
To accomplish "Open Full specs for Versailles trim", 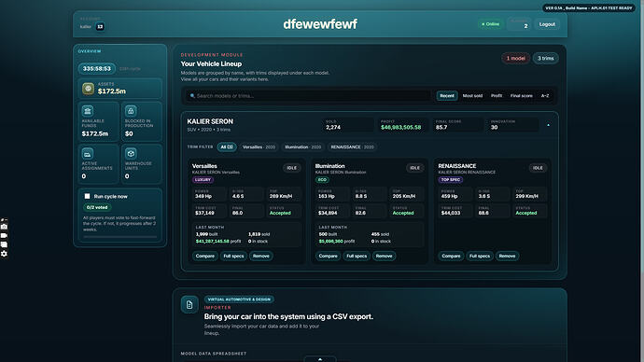I will [x=233, y=257].
